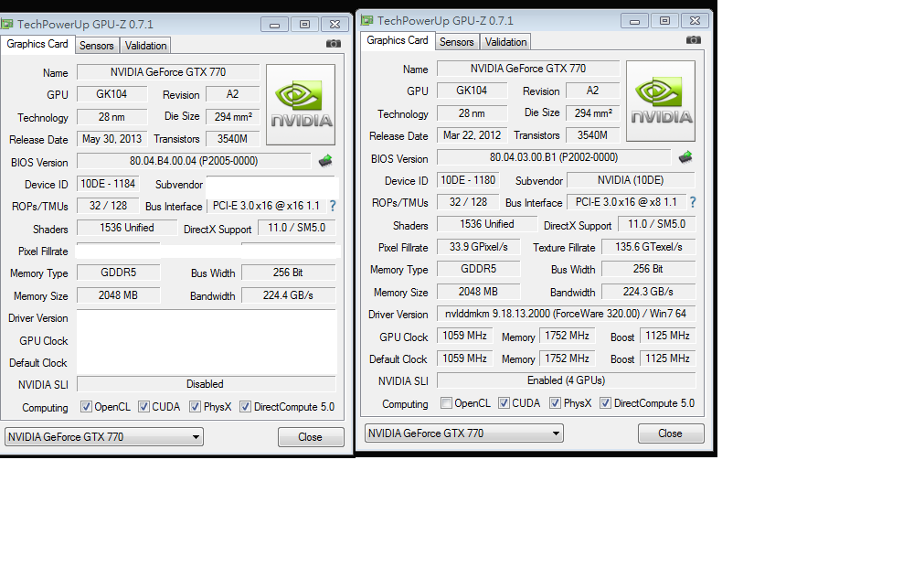The height and width of the screenshot is (567, 924).
Task: Switch to Sensors tab in left window
Action: (97, 46)
